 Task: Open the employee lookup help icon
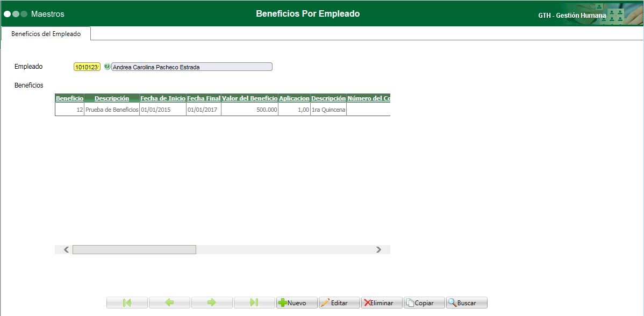pyautogui.click(x=107, y=67)
